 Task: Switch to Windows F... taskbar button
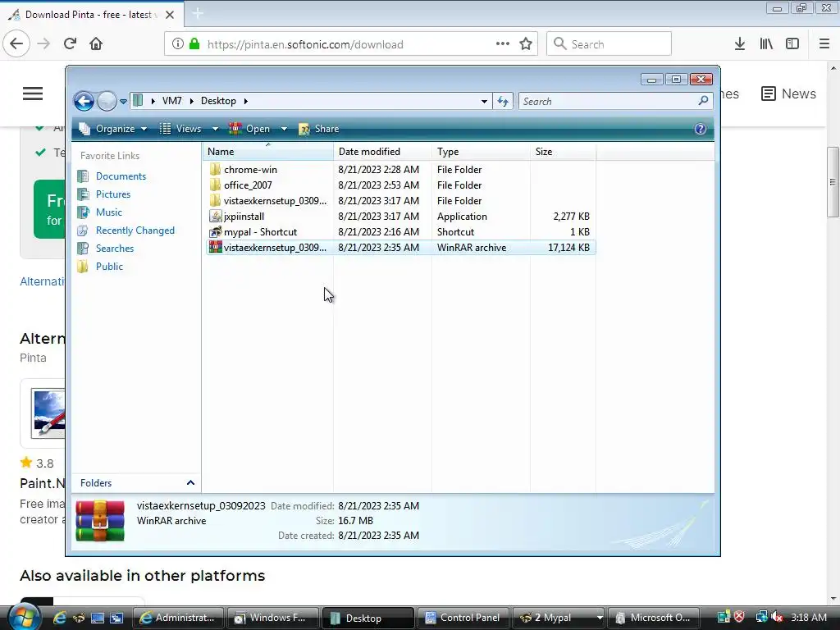pos(272,618)
